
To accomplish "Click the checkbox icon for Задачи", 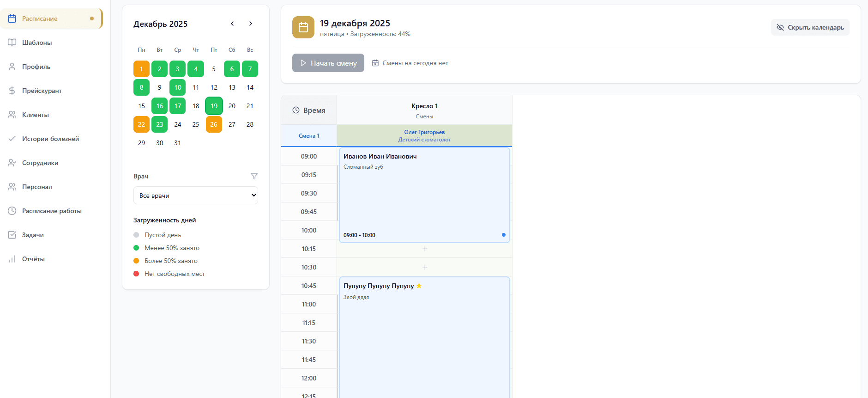I will click(x=12, y=235).
